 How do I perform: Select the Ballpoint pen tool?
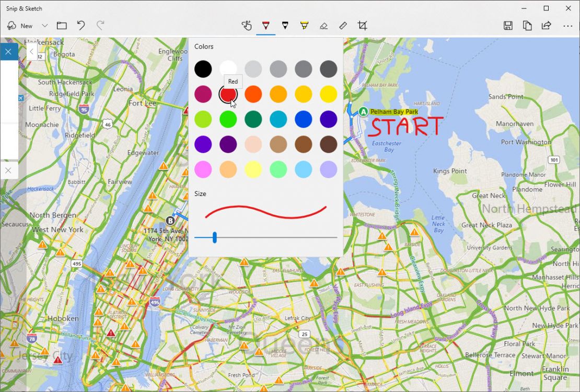[266, 25]
